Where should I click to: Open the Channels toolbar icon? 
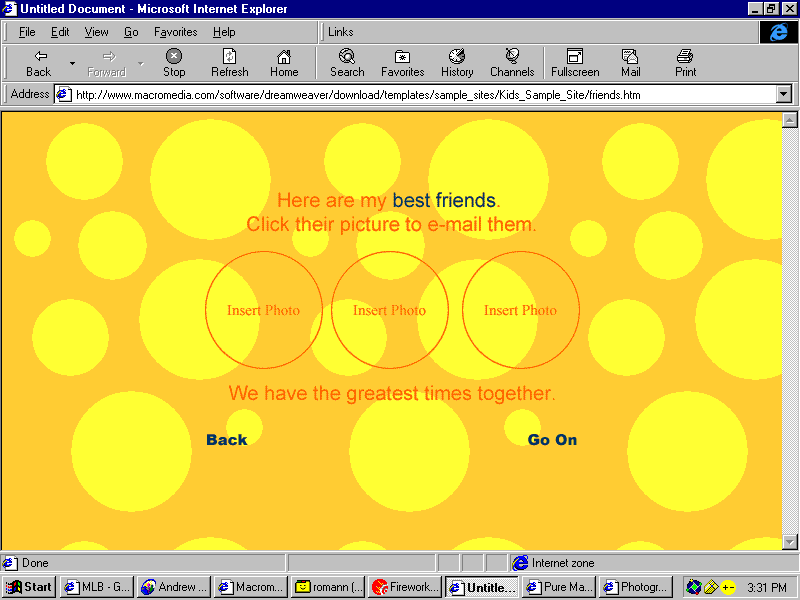coord(512,56)
